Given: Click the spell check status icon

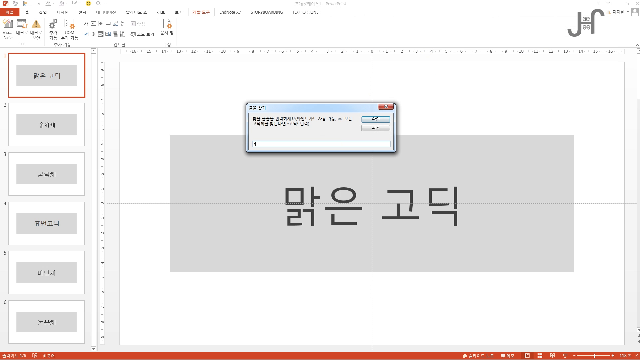Looking at the screenshot, I should coord(35,356).
